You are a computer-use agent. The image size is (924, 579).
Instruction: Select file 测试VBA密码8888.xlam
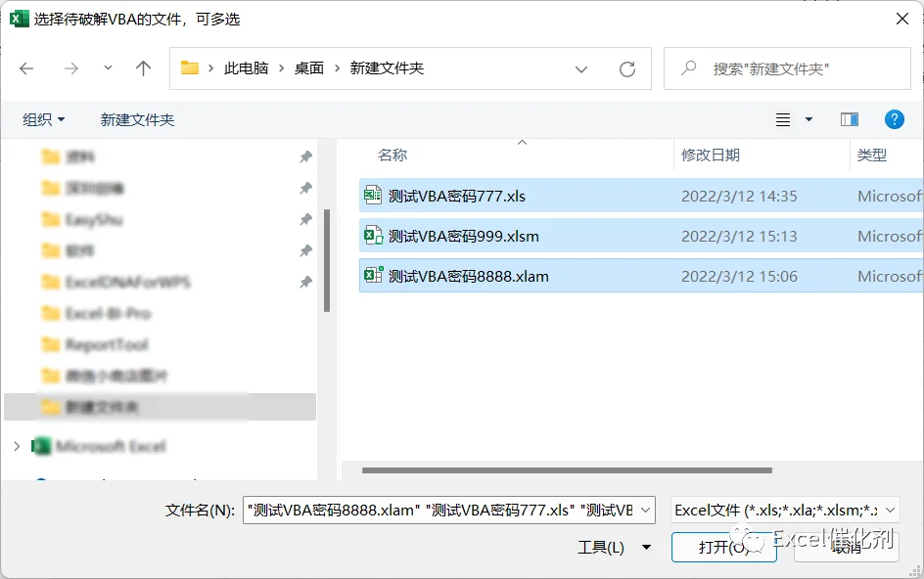point(641,276)
